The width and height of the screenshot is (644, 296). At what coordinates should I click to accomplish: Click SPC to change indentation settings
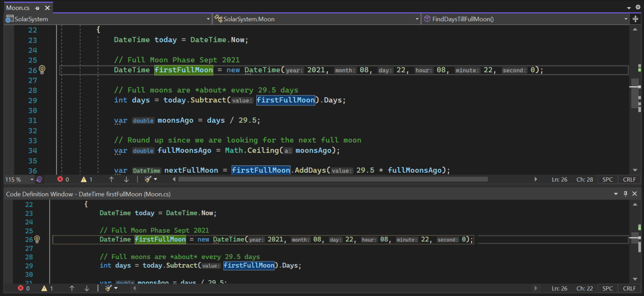tap(607, 179)
